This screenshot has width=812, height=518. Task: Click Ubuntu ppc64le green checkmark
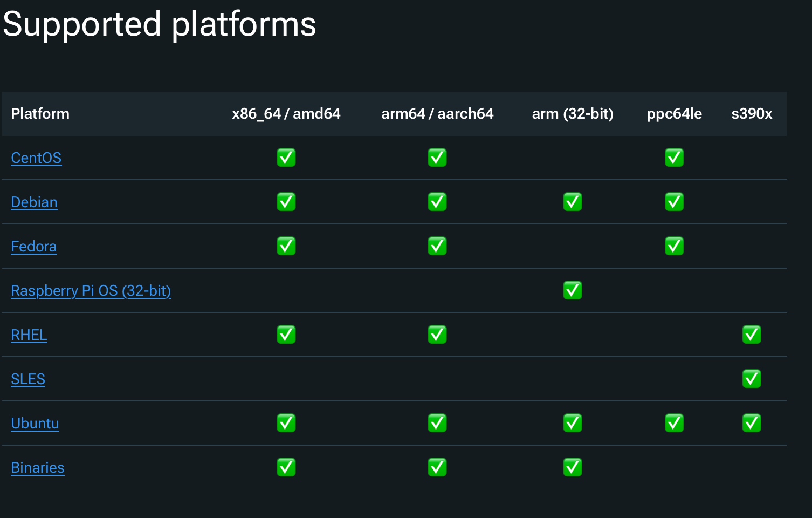point(674,424)
